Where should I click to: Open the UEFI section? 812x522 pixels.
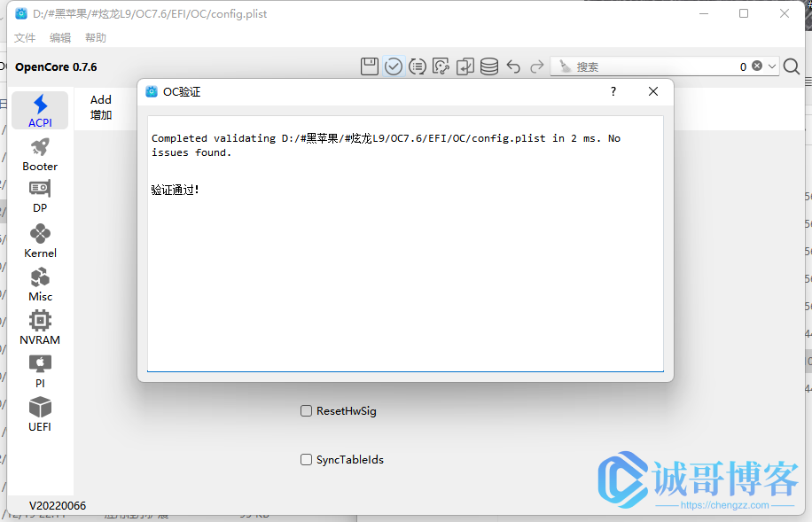pos(40,415)
